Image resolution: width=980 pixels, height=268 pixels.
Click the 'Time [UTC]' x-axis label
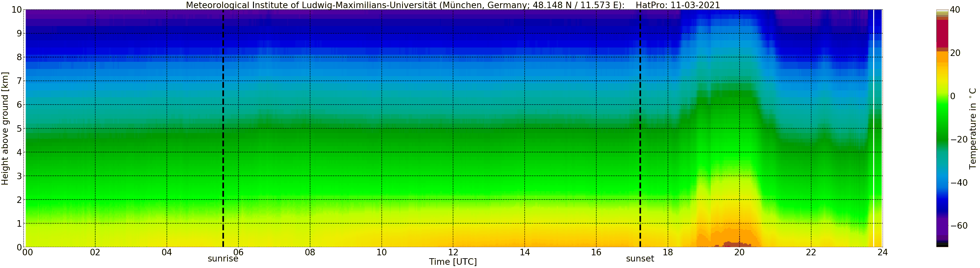(x=453, y=262)
